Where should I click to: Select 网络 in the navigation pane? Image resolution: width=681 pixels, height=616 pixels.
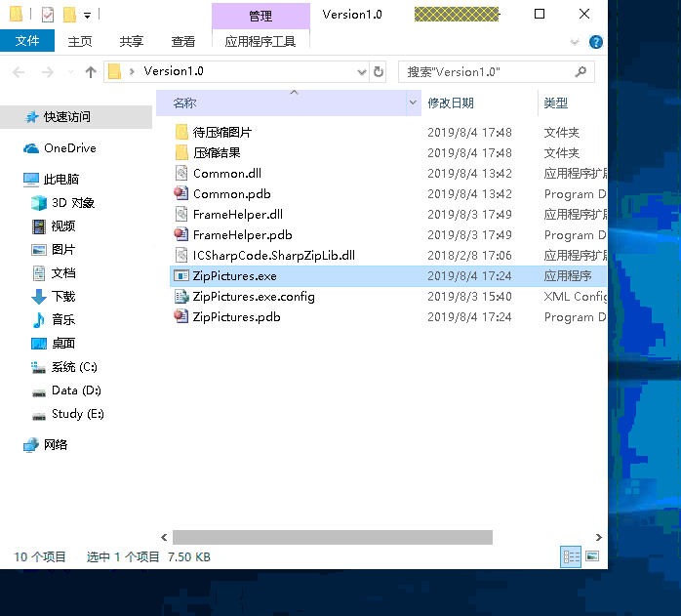point(56,445)
